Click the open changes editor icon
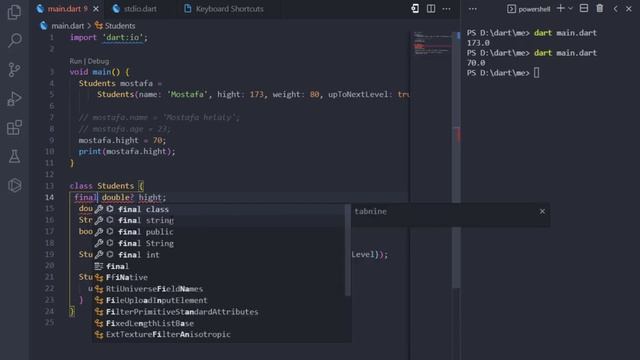This screenshot has height=360, width=640. click(415, 9)
